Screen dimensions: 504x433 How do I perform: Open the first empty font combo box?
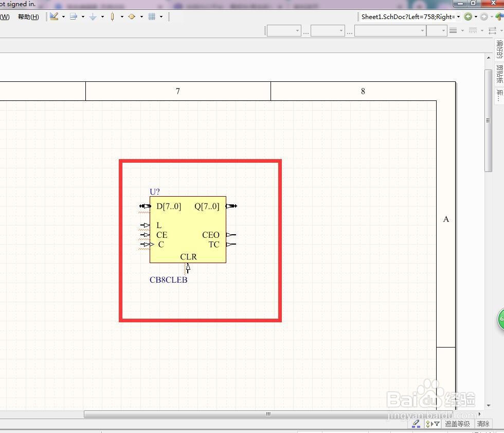click(284, 31)
